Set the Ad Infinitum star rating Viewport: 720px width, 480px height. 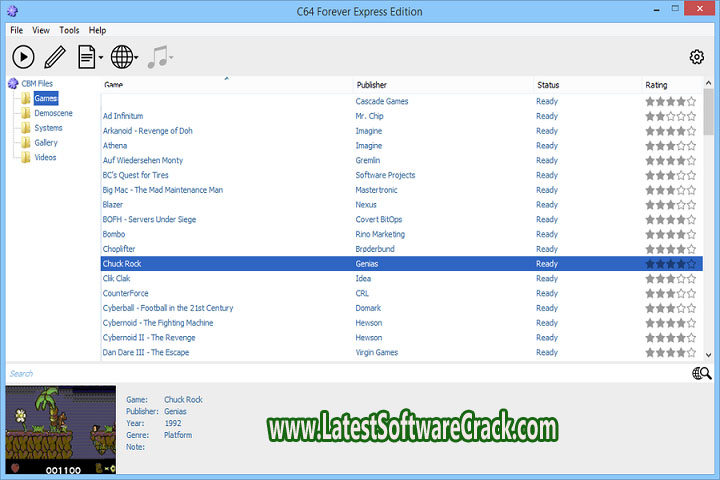pos(670,116)
